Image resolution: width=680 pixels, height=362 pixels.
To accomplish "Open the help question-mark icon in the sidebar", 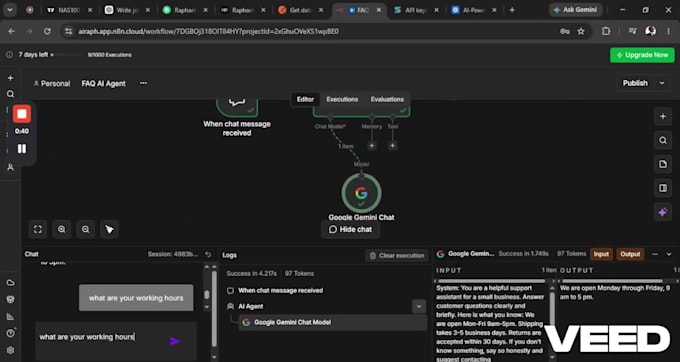I will (x=10, y=333).
